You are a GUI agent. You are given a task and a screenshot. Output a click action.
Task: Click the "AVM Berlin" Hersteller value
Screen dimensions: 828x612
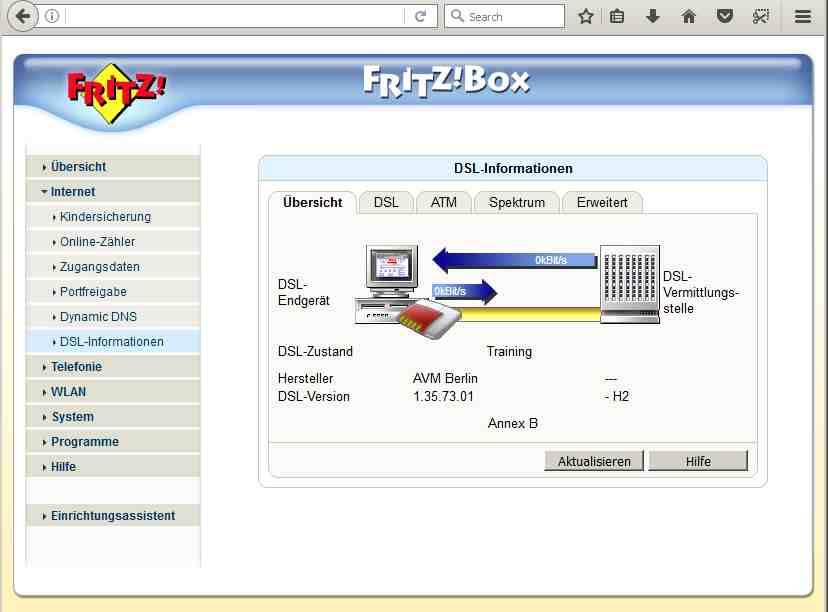445,379
